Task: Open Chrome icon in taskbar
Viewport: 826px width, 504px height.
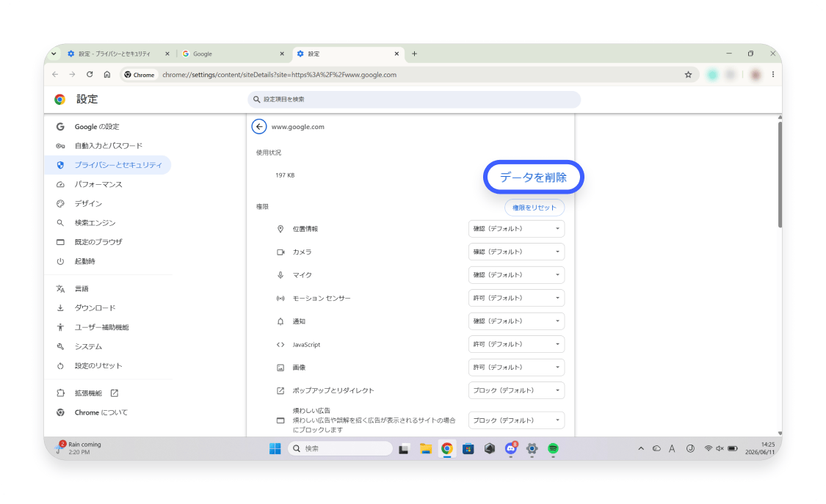Action: [446, 449]
